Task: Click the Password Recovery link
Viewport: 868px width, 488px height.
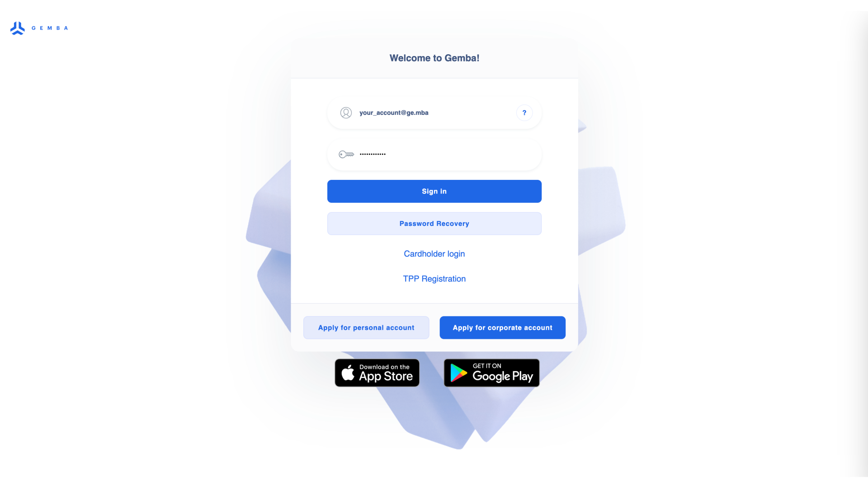Action: (x=434, y=224)
